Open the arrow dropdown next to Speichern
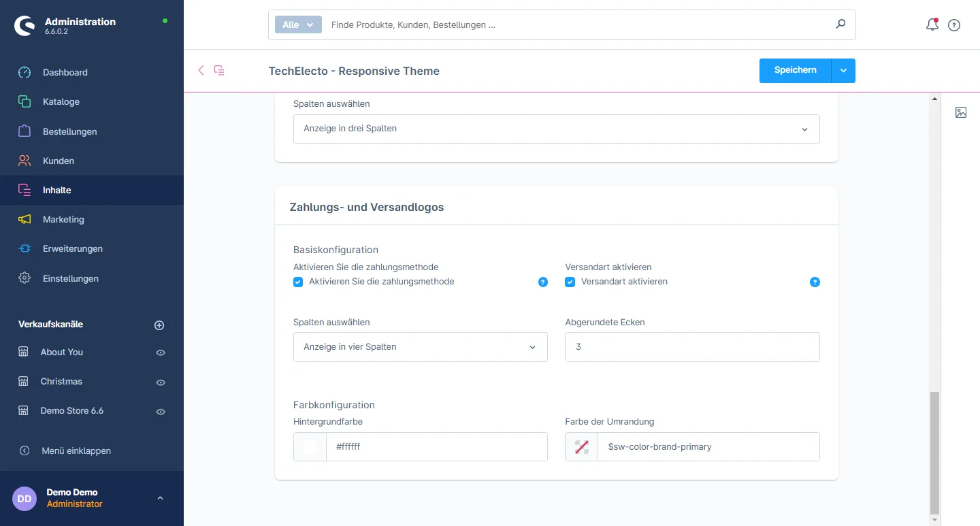 point(843,71)
